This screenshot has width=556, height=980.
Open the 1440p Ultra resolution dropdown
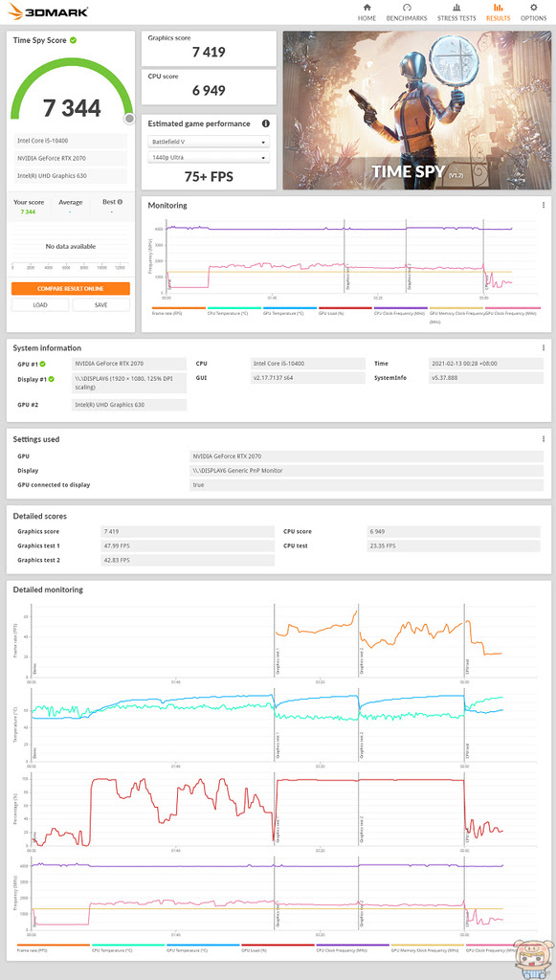209,158
